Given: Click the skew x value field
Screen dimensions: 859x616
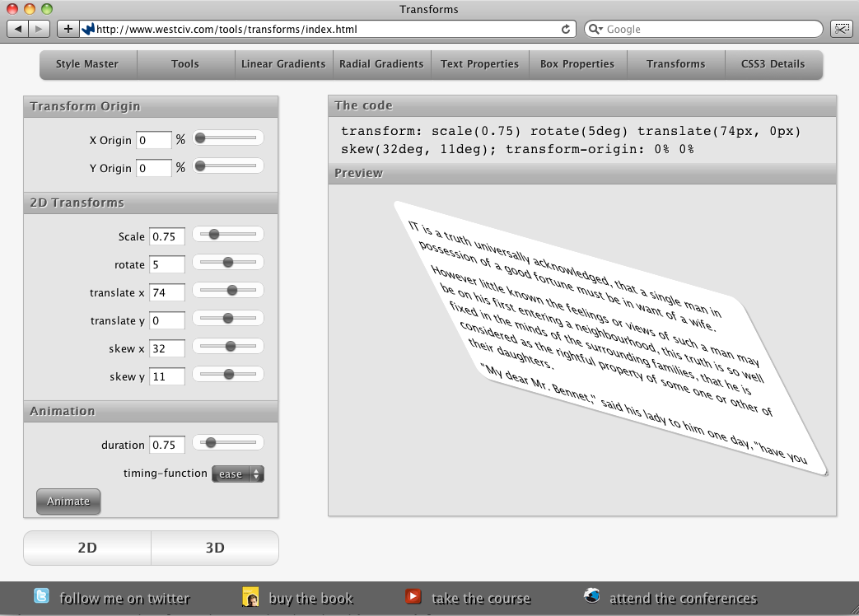Looking at the screenshot, I should coord(166,348).
